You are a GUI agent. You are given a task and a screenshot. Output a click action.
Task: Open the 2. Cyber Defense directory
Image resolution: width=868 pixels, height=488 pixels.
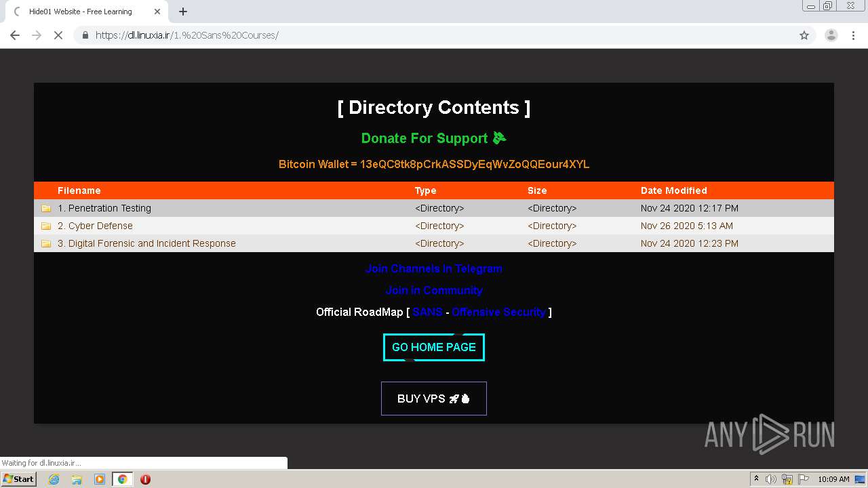[x=95, y=226]
